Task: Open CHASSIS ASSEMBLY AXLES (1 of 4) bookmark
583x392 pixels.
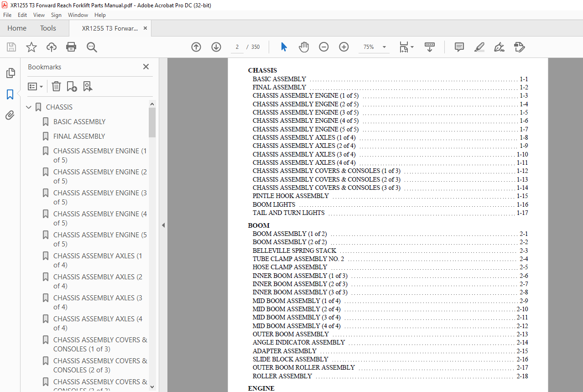Action: pos(98,261)
